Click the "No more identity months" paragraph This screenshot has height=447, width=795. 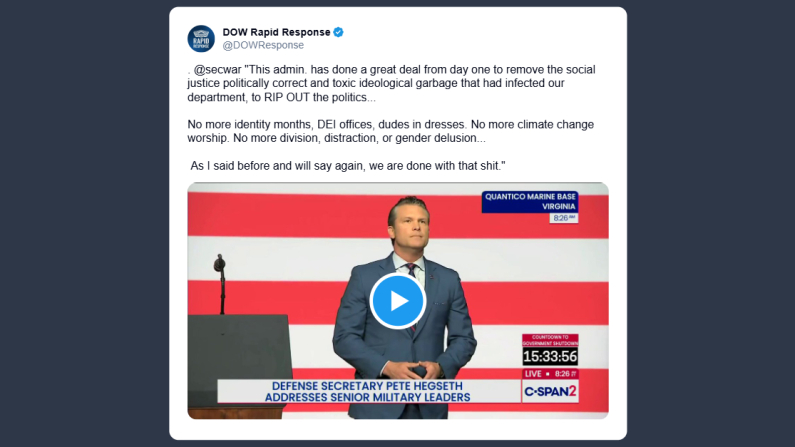coord(390,131)
